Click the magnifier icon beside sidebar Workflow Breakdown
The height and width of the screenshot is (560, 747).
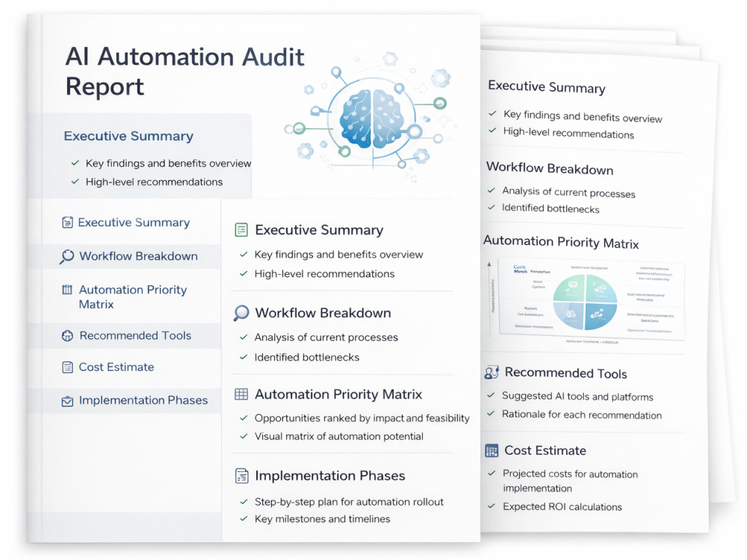[66, 256]
